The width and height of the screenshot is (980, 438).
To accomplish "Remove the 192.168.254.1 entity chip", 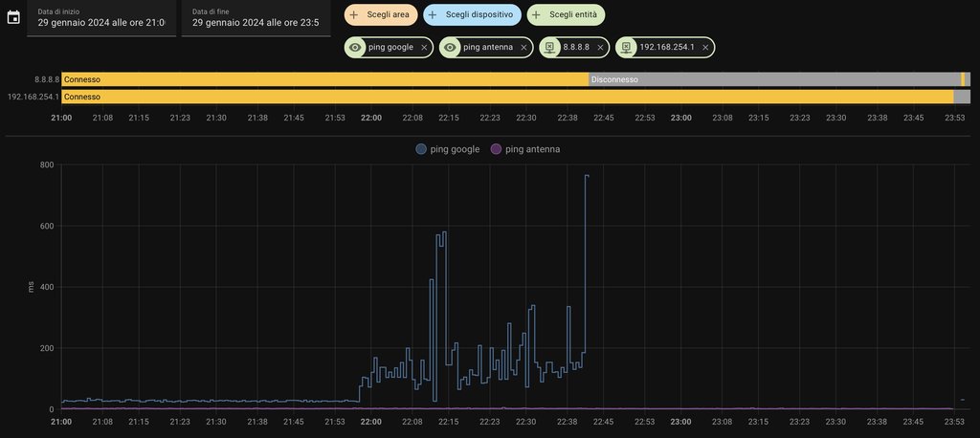I will tap(705, 47).
